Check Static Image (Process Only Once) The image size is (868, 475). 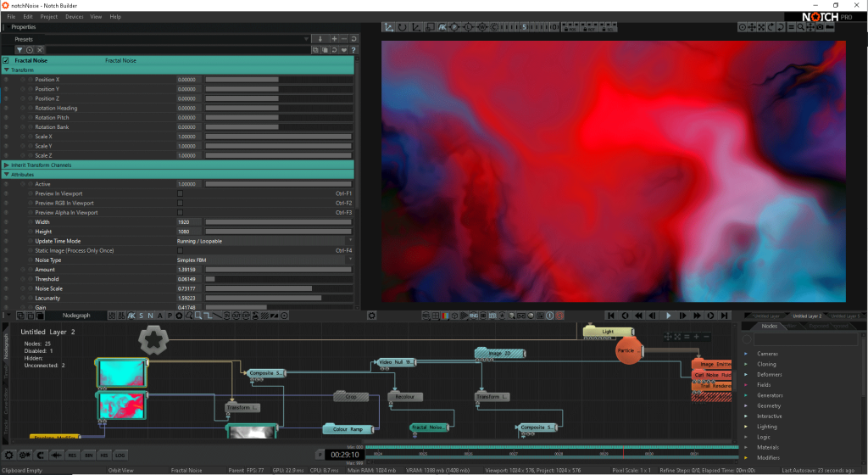pyautogui.click(x=180, y=250)
